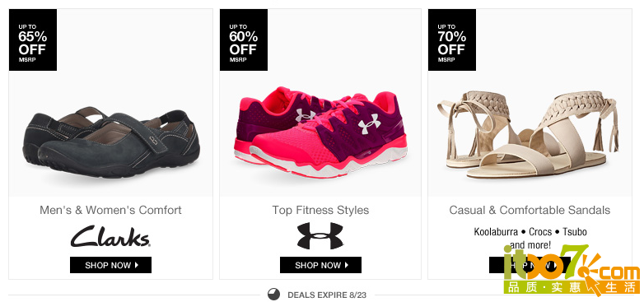Click Shop Now under Clarks

click(x=110, y=265)
